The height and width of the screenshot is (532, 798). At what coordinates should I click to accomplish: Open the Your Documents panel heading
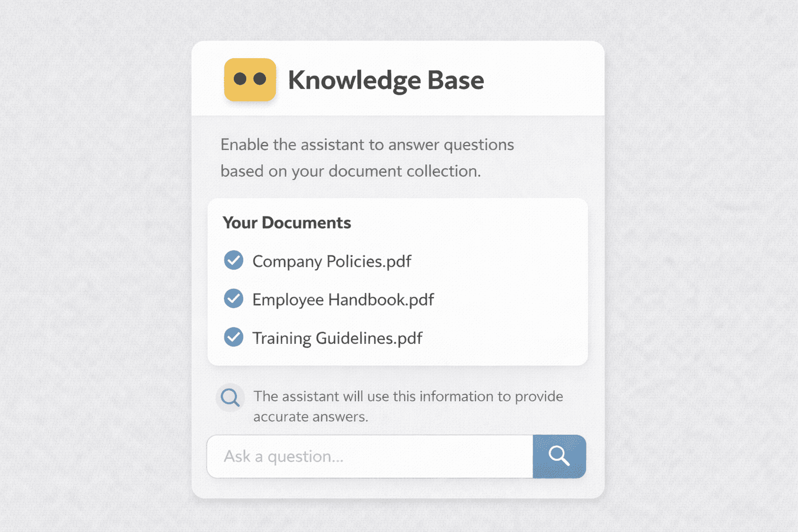286,222
